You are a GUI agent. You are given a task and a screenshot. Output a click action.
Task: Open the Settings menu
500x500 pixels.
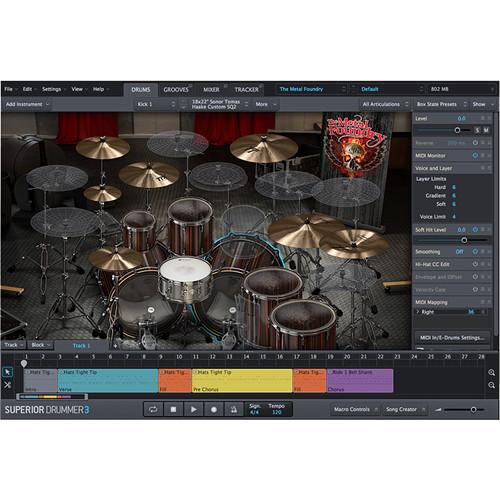[53, 89]
